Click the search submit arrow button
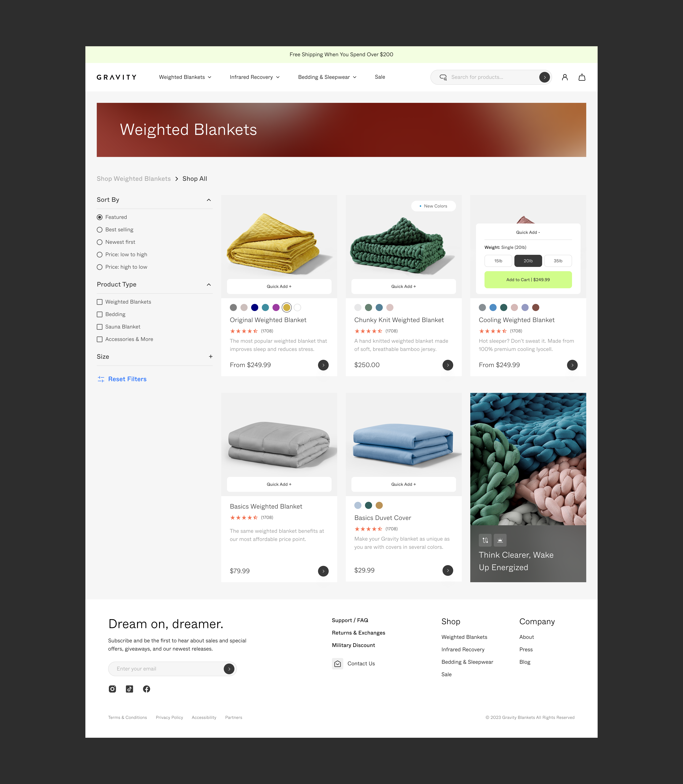The width and height of the screenshot is (683, 784). click(x=544, y=77)
